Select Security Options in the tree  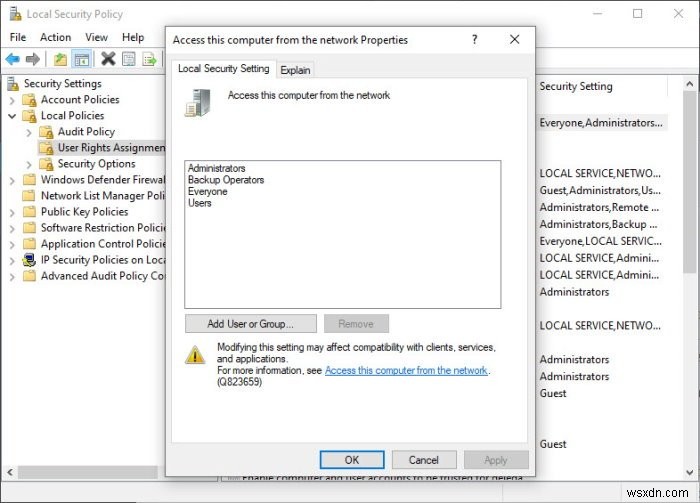[96, 164]
